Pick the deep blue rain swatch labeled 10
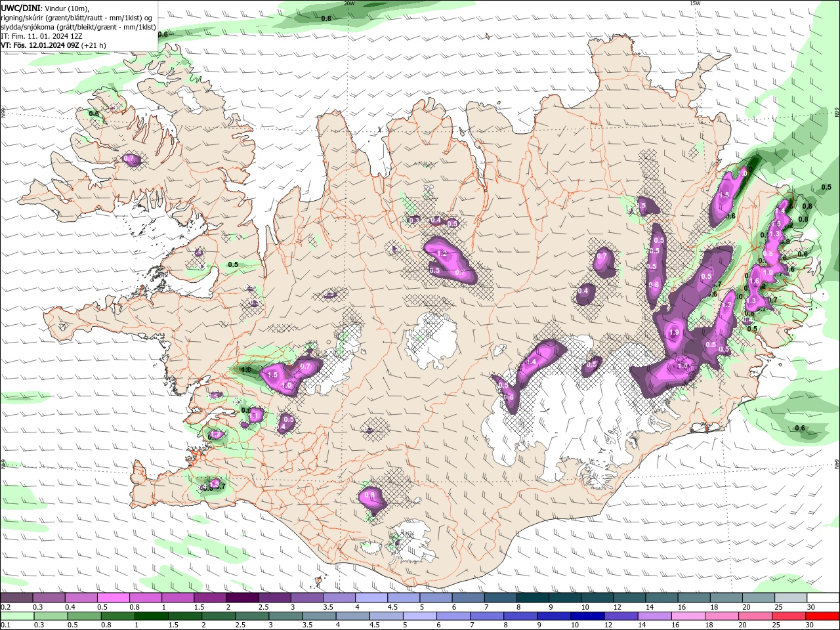This screenshot has height=630, width=840. (587, 616)
